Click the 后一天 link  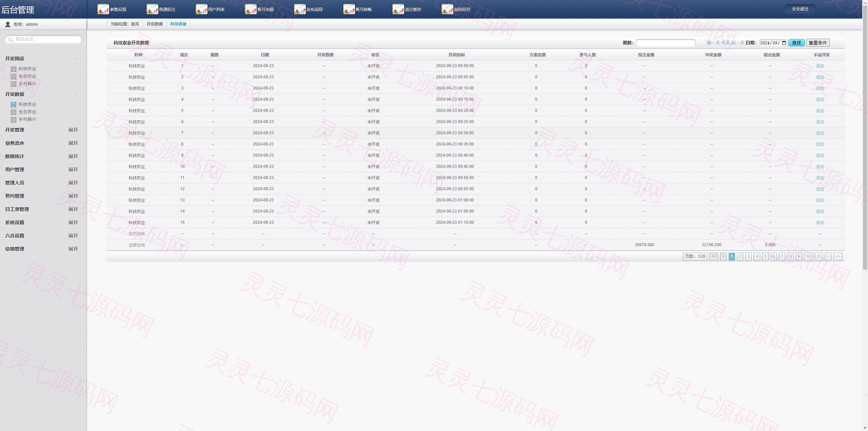tap(738, 43)
